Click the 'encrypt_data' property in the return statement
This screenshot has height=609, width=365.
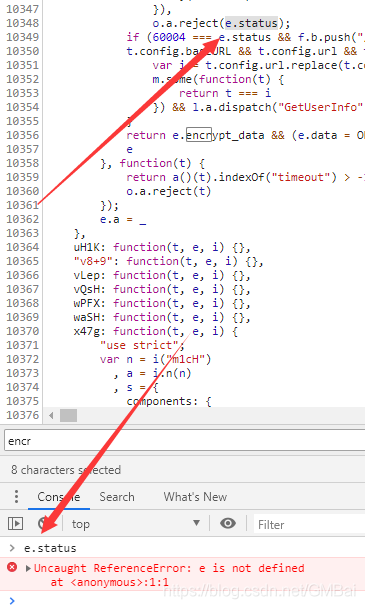click(x=225, y=135)
